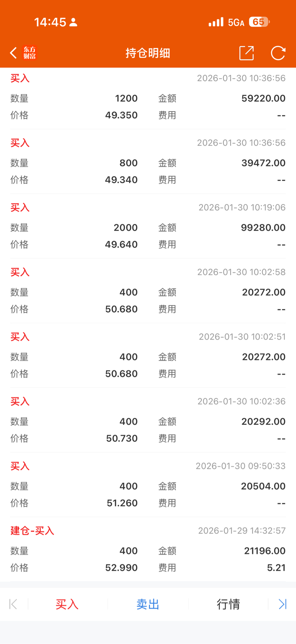This screenshot has width=296, height=644.
Task: Jump to first page arrow icon
Action: click(x=13, y=604)
